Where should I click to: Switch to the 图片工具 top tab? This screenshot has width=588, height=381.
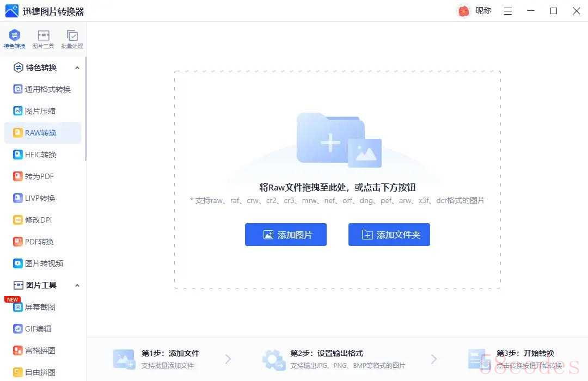[x=44, y=39]
